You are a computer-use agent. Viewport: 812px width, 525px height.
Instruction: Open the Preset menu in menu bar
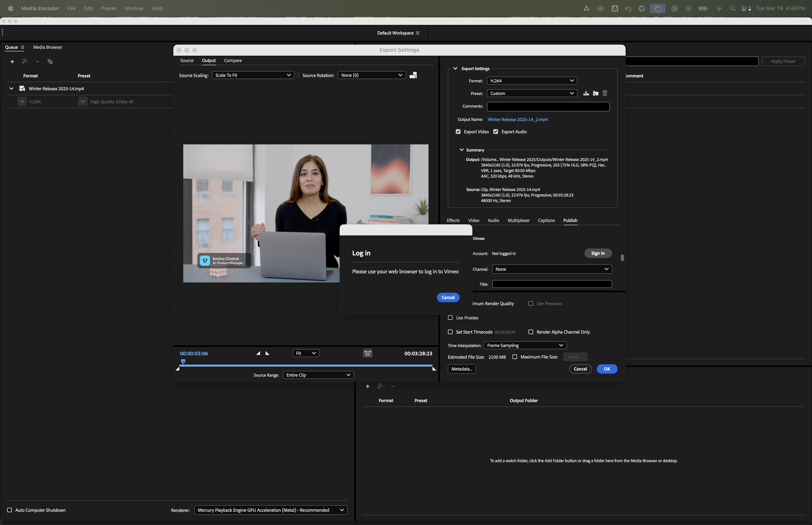pyautogui.click(x=108, y=8)
